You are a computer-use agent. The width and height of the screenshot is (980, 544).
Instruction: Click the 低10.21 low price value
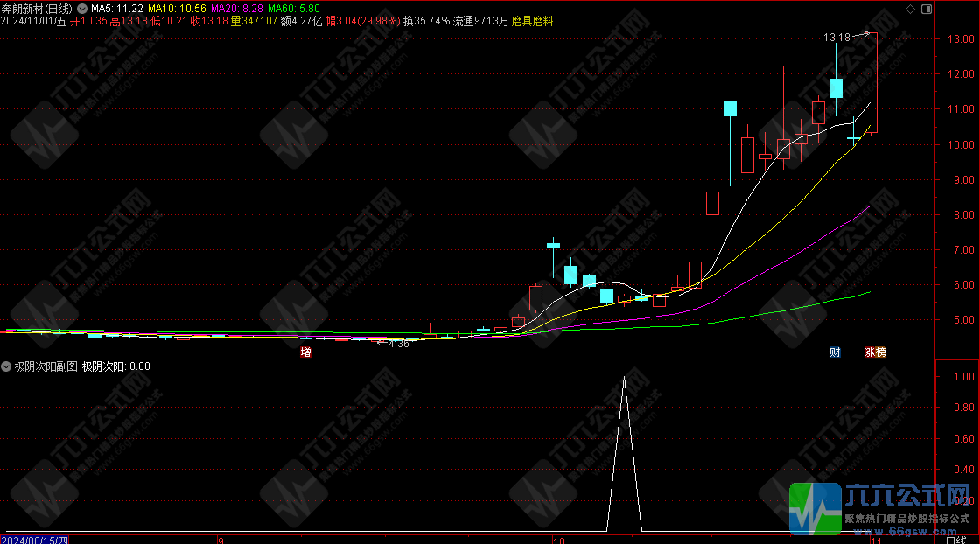[x=169, y=21]
